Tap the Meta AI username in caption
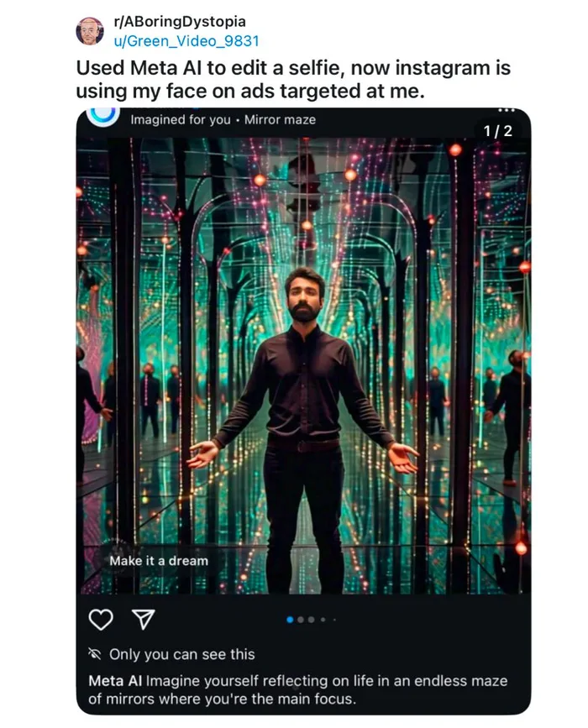 (115, 681)
